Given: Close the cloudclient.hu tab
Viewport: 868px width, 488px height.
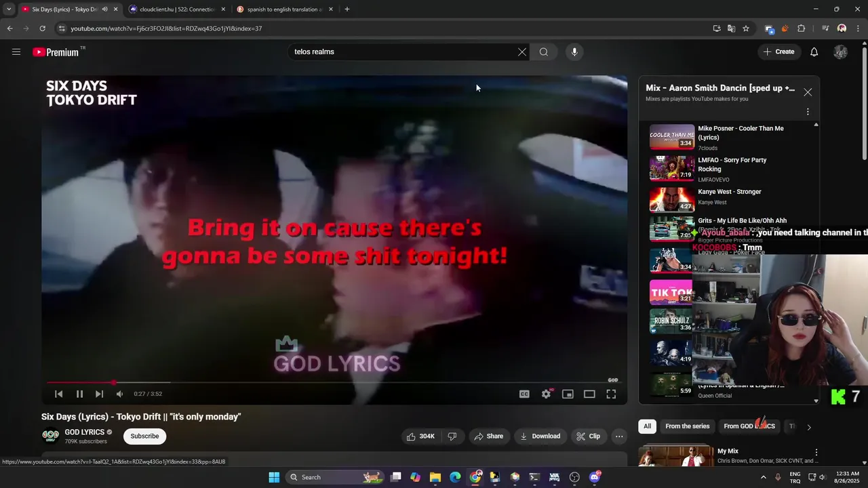Looking at the screenshot, I should (x=223, y=9).
